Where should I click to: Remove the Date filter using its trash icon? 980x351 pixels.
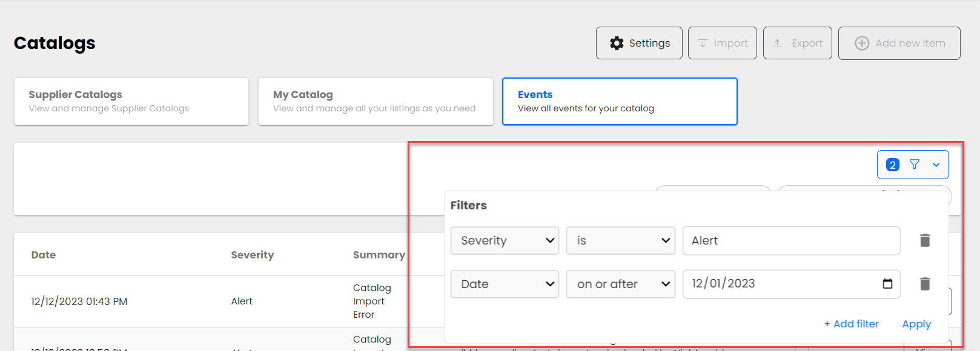924,284
